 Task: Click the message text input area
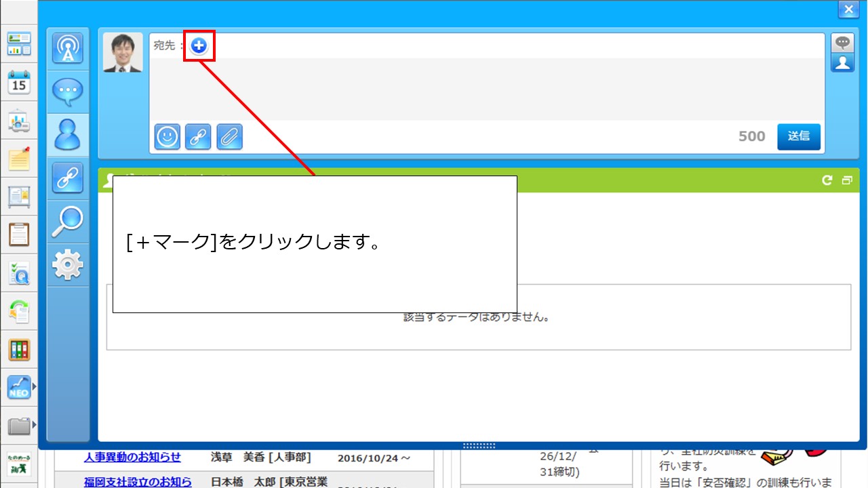[486, 88]
